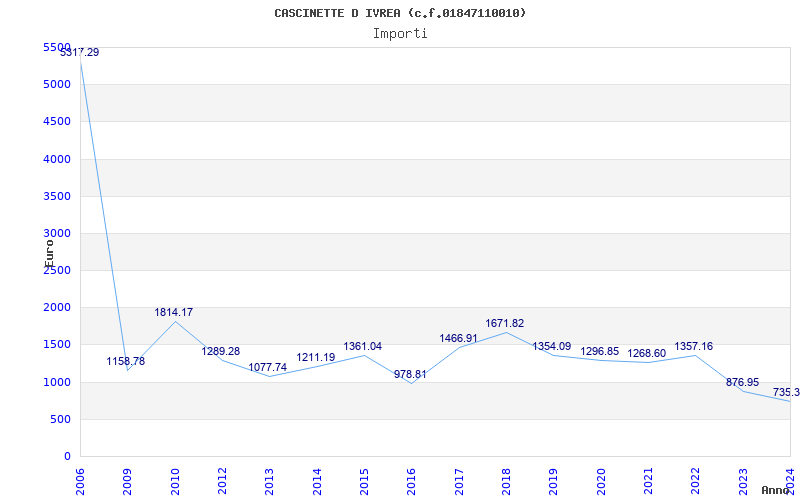This screenshot has width=800, height=500.
Task: Select the 2020 year axis label
Action: click(x=601, y=482)
